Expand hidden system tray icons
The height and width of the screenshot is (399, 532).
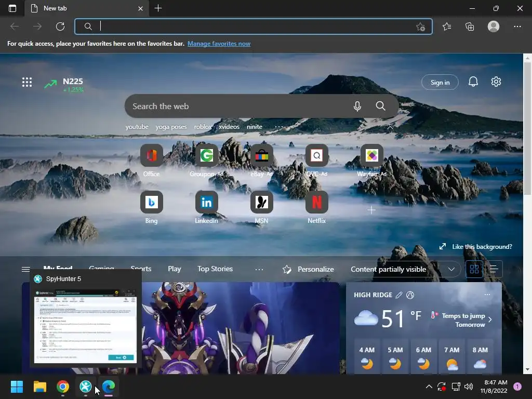(x=429, y=387)
